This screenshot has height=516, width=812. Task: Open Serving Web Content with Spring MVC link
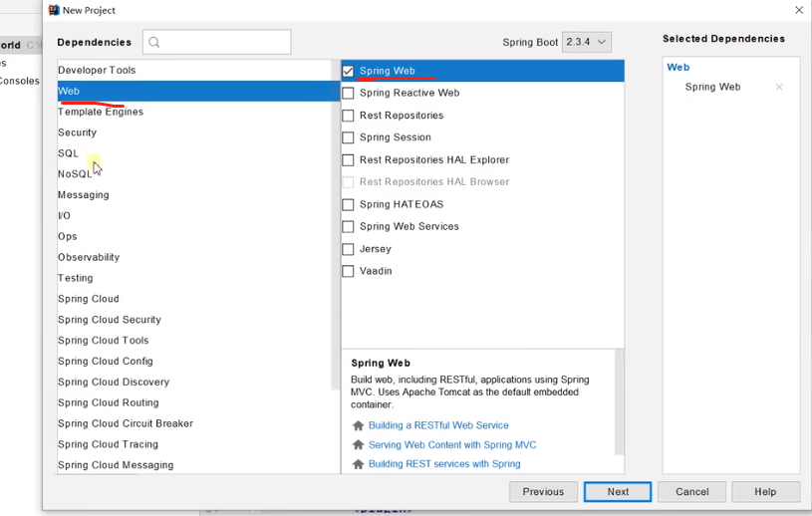(x=452, y=444)
